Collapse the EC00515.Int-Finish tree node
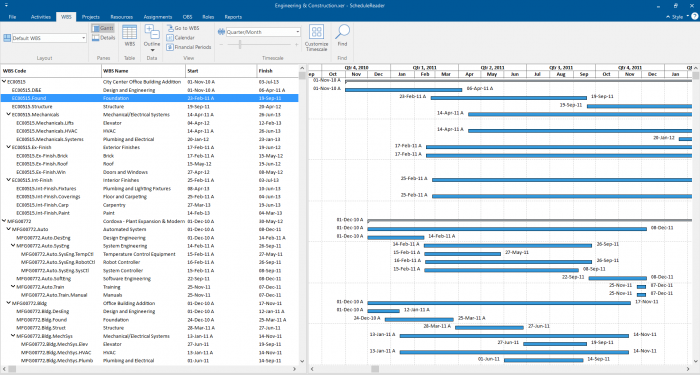This screenshot has height=375, width=700. click(x=8, y=180)
